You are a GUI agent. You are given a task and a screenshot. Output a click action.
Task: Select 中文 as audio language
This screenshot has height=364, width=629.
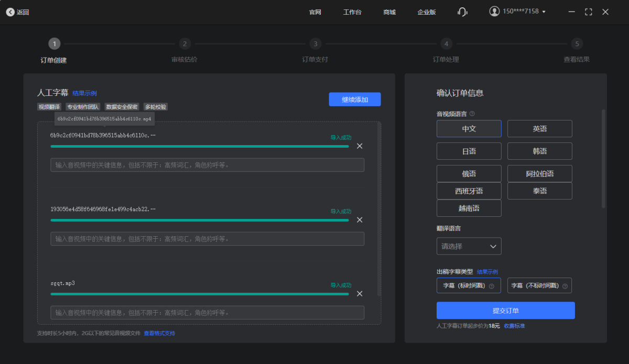[x=469, y=129]
